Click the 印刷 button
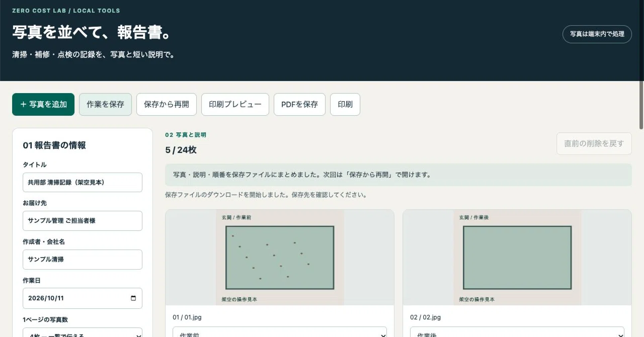 pyautogui.click(x=345, y=104)
